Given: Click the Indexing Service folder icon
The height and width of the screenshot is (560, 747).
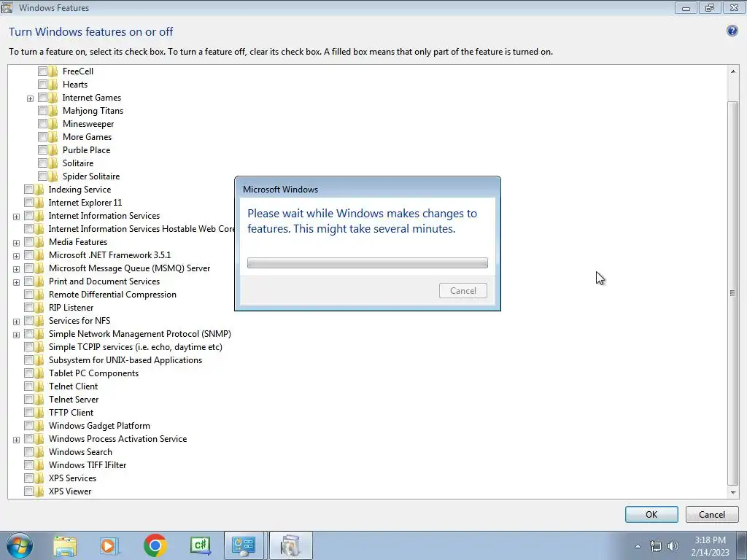Looking at the screenshot, I should pos(39,189).
